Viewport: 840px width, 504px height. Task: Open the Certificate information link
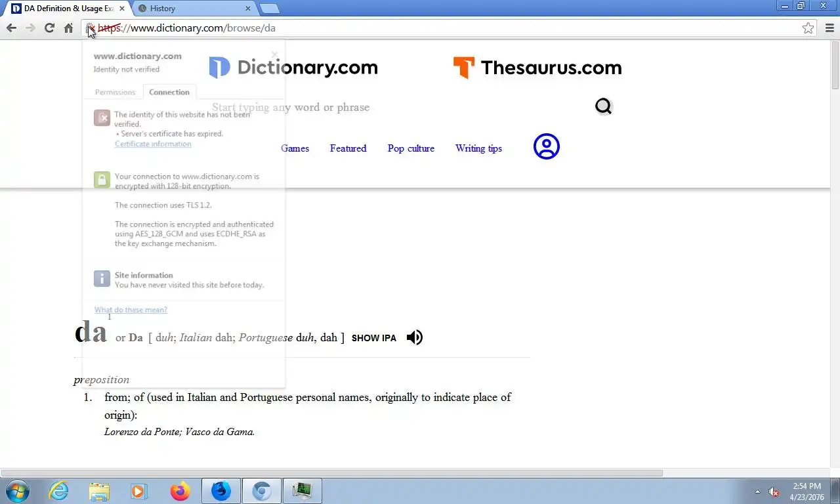pos(153,144)
